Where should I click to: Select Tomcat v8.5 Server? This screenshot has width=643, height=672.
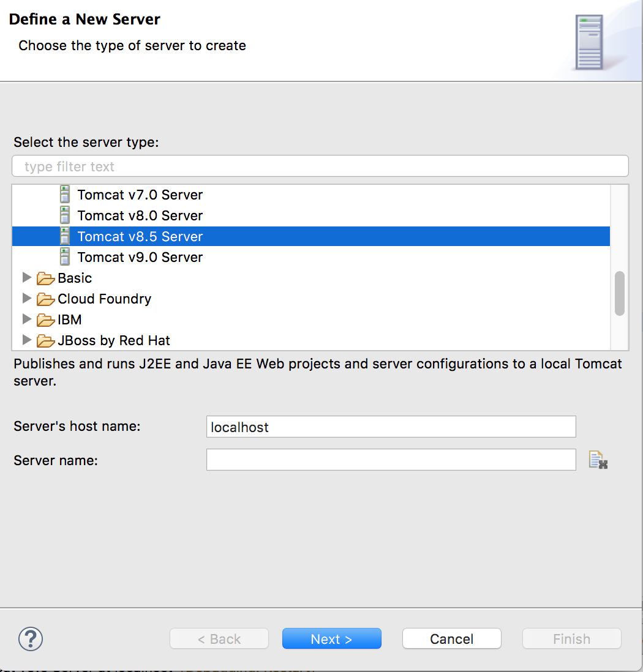point(140,236)
